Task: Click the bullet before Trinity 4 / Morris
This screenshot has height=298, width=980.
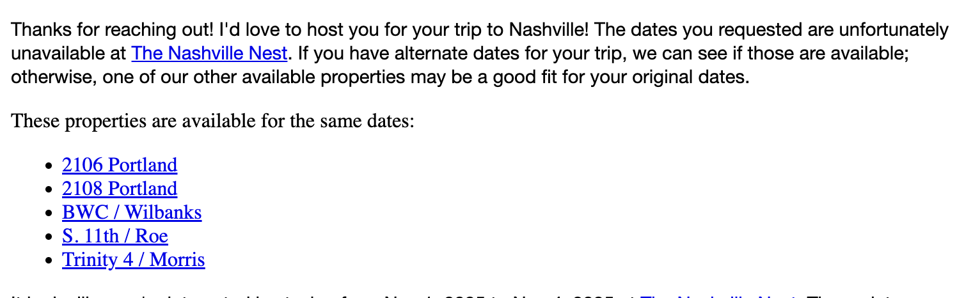Action: (49, 260)
